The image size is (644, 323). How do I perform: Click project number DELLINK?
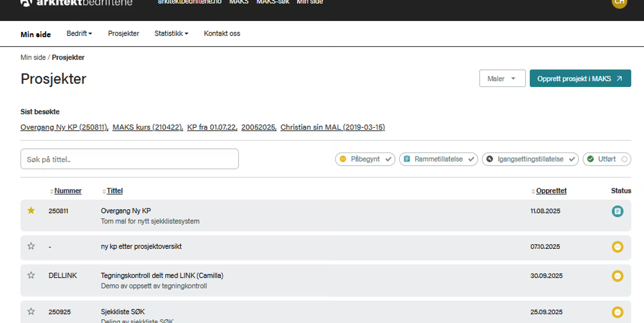[x=63, y=276]
